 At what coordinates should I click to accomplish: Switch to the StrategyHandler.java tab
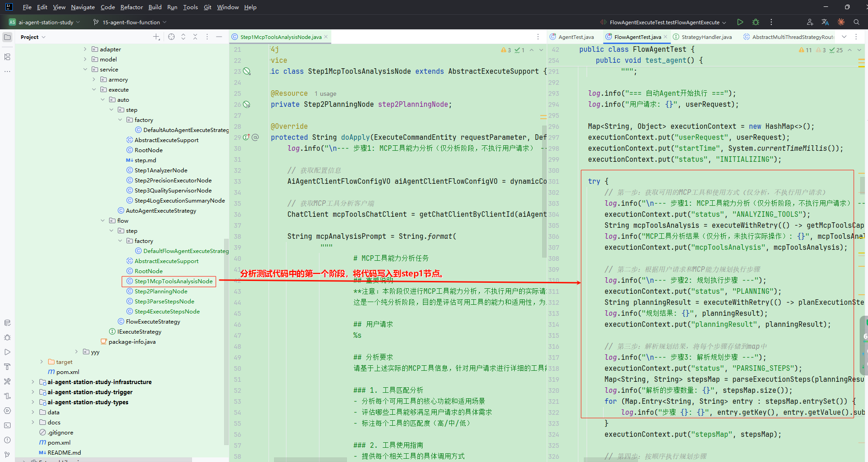706,37
